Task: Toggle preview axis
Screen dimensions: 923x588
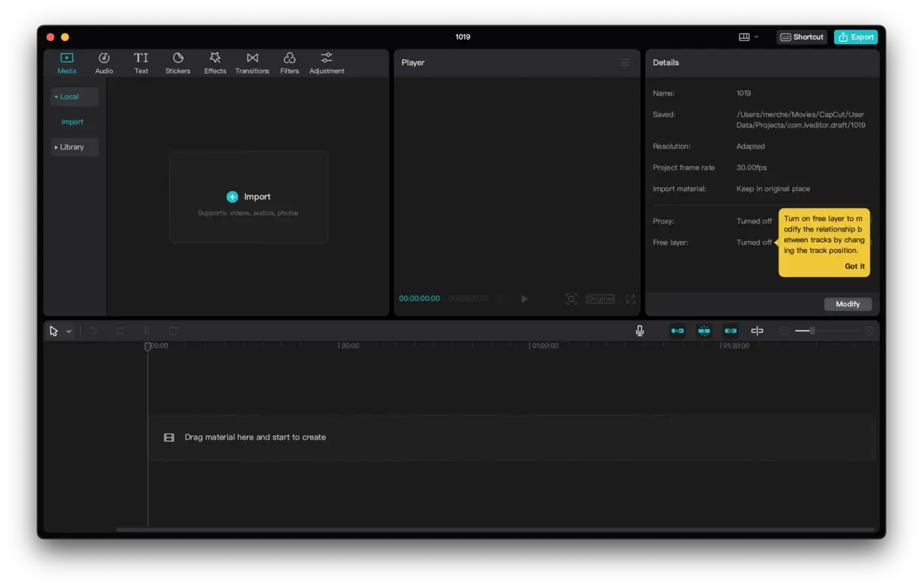Action: click(x=757, y=331)
